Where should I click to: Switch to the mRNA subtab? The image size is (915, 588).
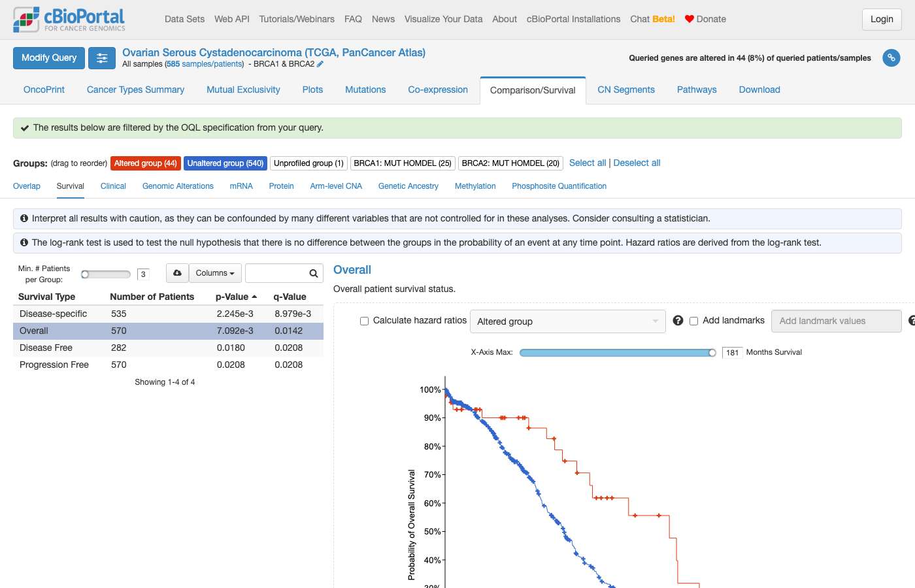coord(241,186)
